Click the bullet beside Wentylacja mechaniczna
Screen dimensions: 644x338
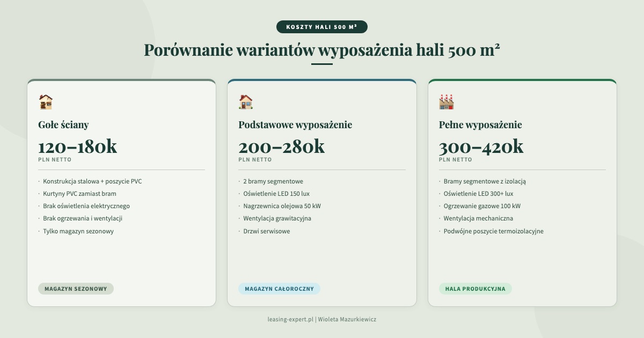coord(439,218)
